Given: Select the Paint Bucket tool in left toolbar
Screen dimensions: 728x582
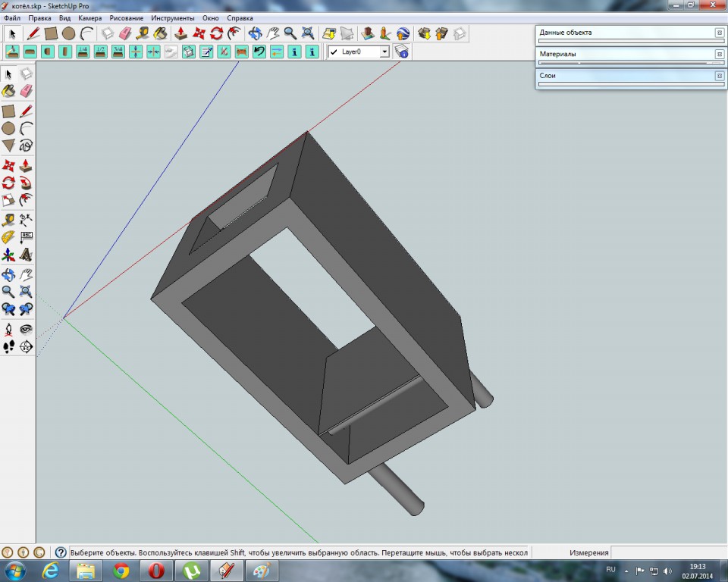Looking at the screenshot, I should (8, 91).
